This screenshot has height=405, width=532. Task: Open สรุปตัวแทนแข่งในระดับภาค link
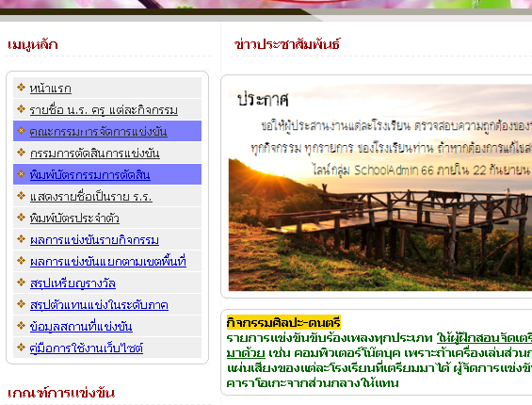tap(99, 305)
